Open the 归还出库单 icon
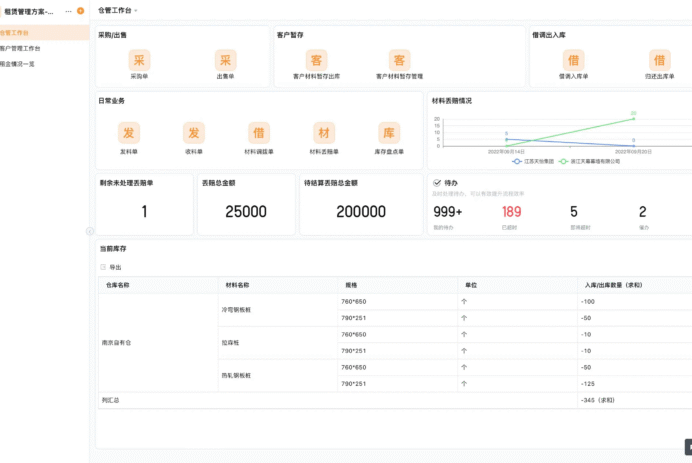Screen dimensions: 692x463 660,60
